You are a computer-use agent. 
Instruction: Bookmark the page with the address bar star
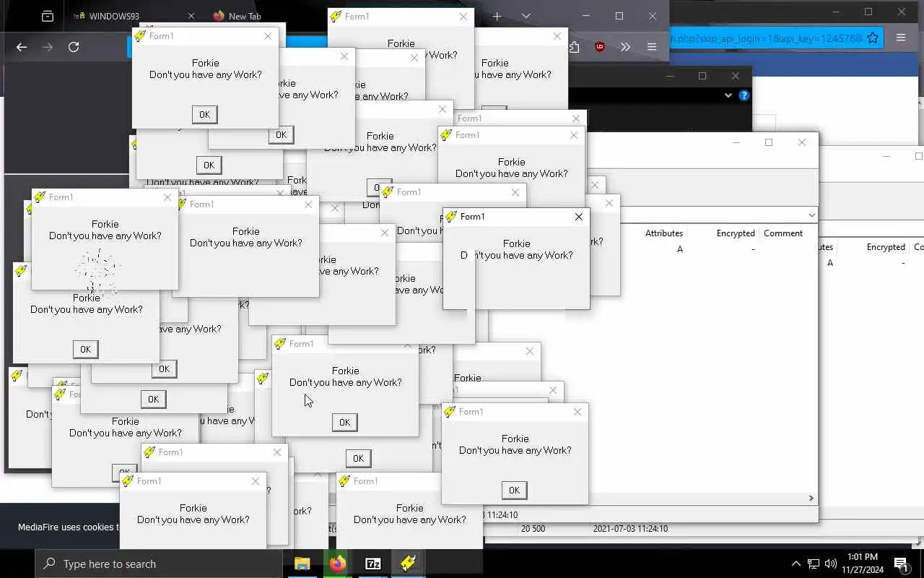tap(873, 38)
